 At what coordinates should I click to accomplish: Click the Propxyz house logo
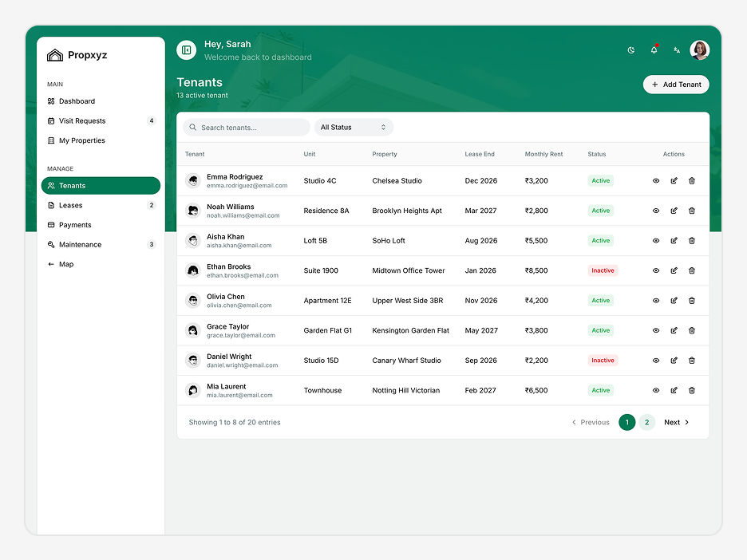(x=55, y=55)
